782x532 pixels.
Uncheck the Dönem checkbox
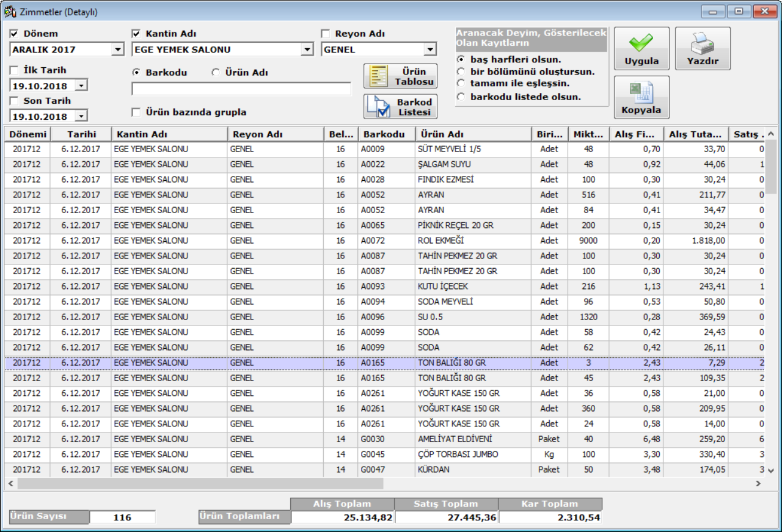[x=15, y=34]
